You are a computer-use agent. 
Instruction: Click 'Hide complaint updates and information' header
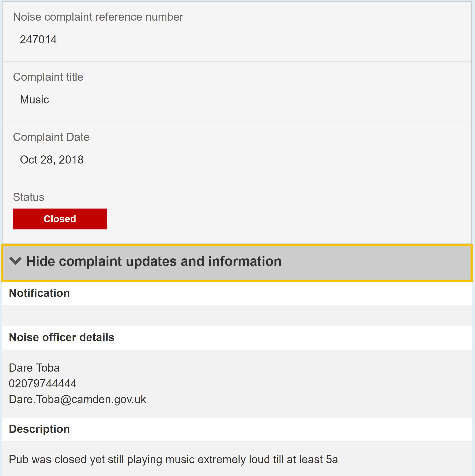click(237, 263)
